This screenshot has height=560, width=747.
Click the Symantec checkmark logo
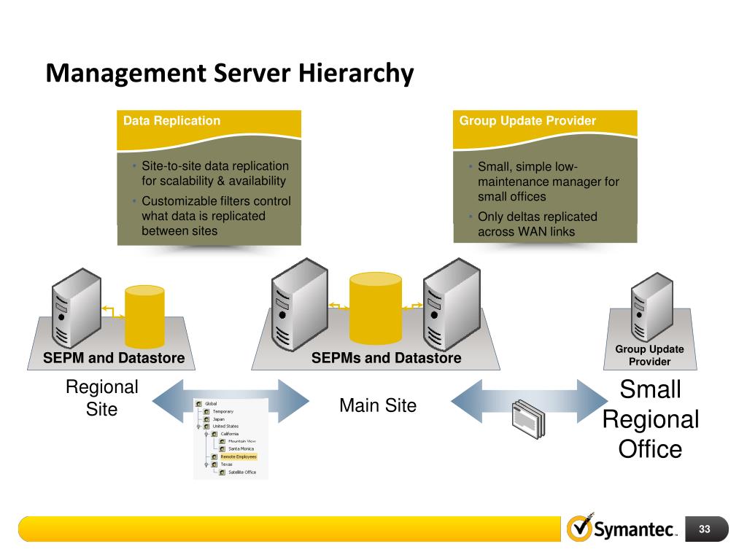click(580, 528)
